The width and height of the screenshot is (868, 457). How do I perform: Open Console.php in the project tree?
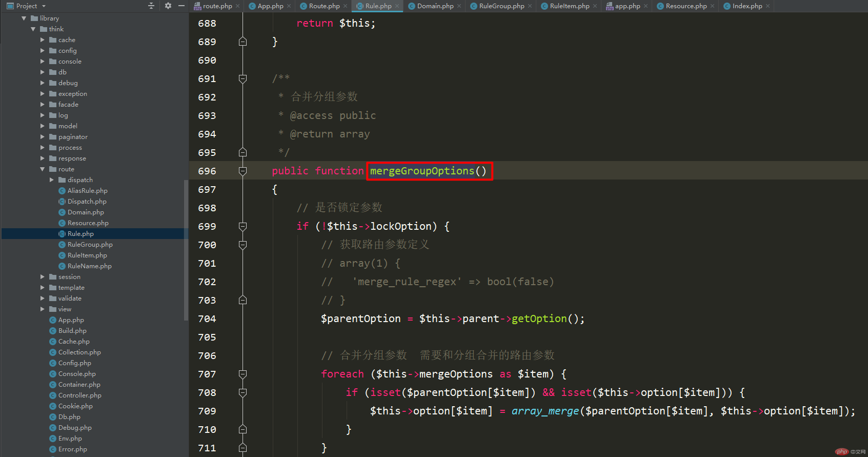[77, 374]
